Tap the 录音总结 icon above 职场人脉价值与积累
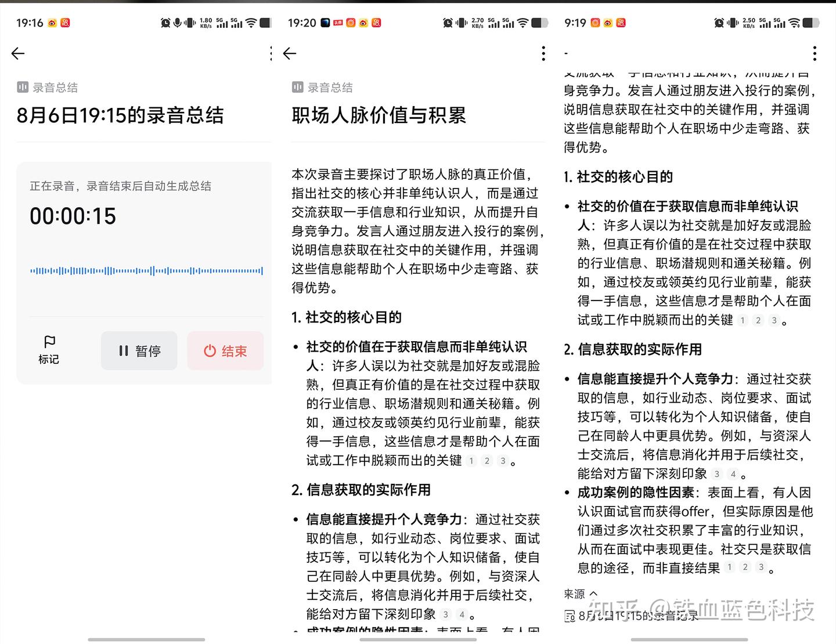The image size is (836, 644). 297,87
